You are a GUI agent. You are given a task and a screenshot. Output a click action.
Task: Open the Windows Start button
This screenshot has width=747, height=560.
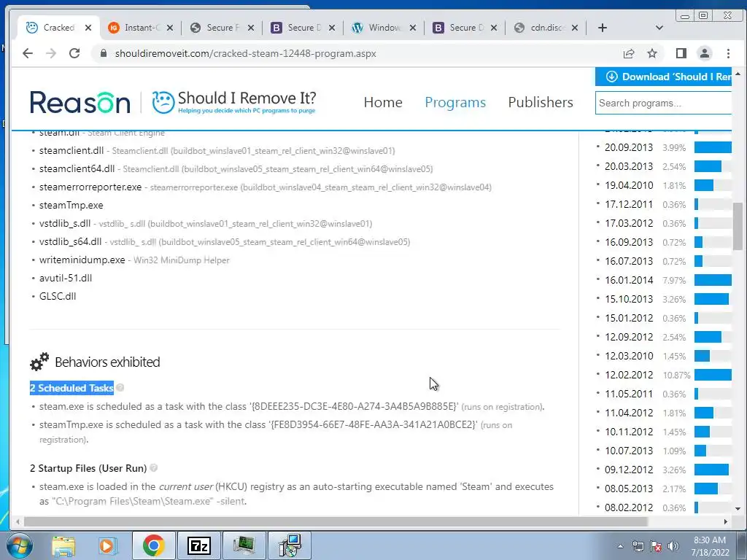tap(19, 545)
